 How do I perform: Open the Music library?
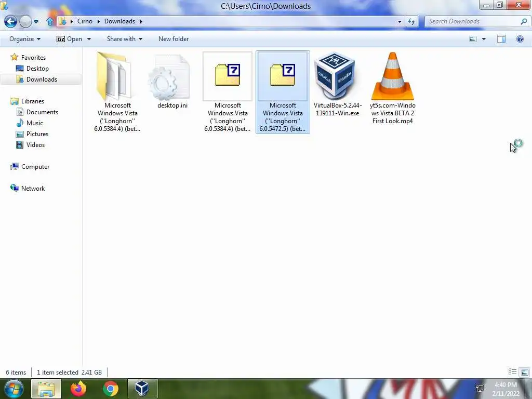click(35, 123)
